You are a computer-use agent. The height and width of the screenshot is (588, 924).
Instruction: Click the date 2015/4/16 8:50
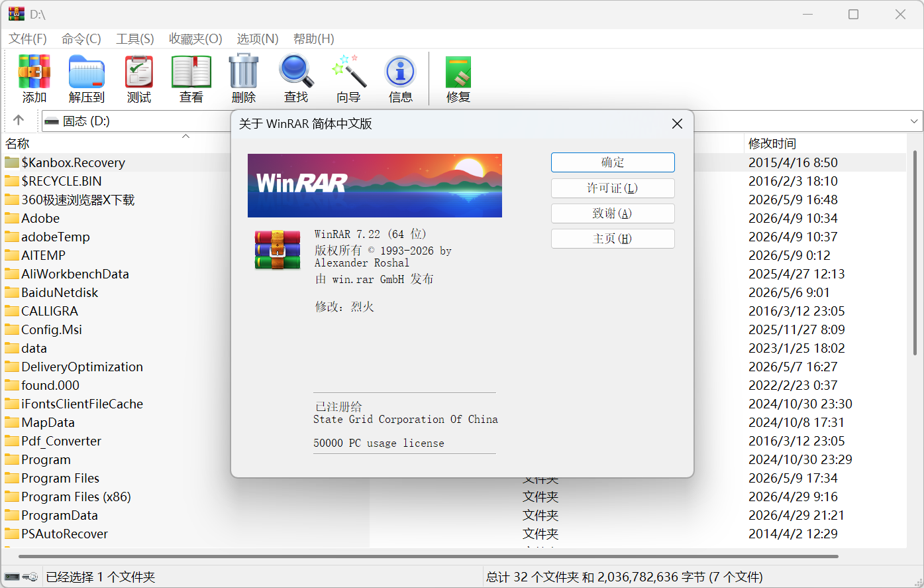(793, 162)
